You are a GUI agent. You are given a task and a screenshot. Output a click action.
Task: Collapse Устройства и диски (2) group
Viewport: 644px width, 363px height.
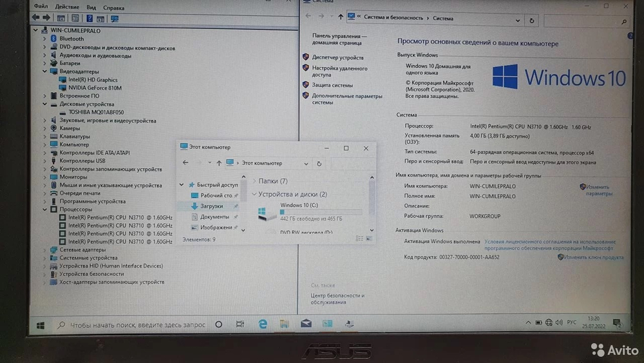(x=254, y=194)
